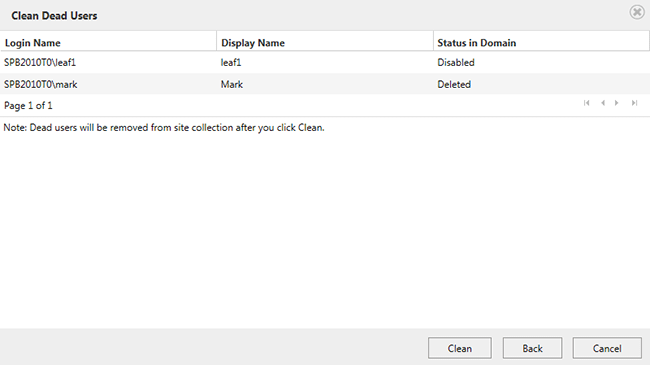Click the note about dead users removal

pyautogui.click(x=164, y=128)
